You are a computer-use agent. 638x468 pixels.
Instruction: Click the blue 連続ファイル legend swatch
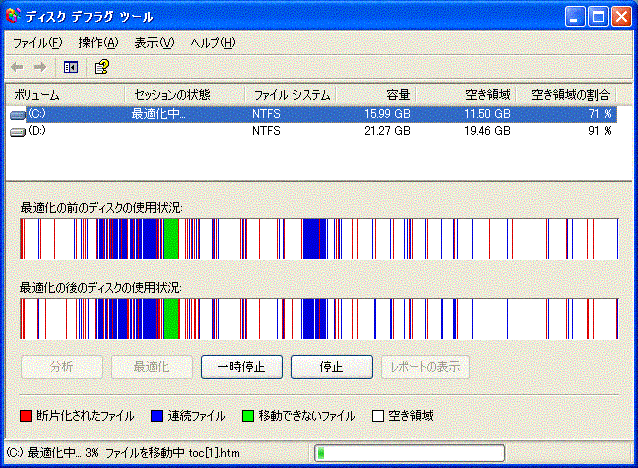[157, 416]
